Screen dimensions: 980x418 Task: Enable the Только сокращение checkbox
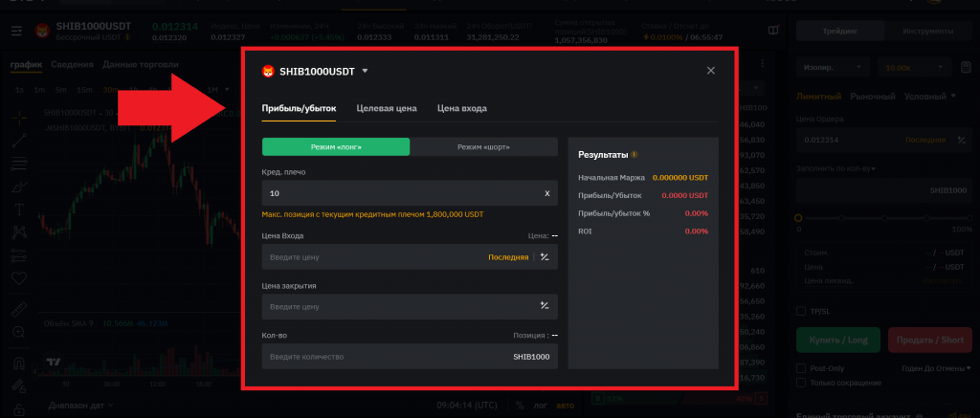click(x=801, y=383)
